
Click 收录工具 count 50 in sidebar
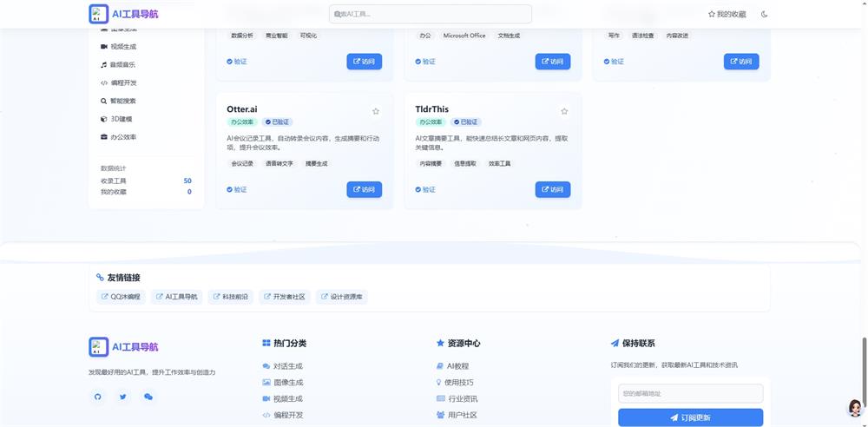click(187, 181)
